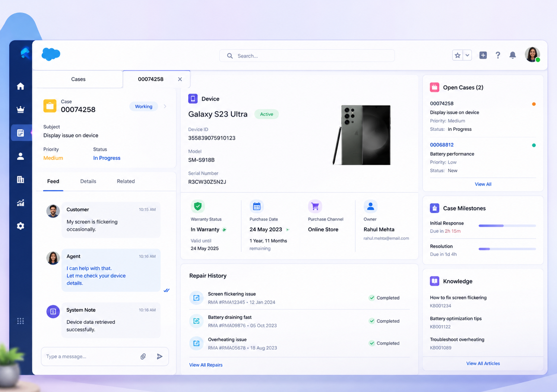This screenshot has height=392, width=557.
Task: Click View All Articles link
Action: tap(483, 364)
